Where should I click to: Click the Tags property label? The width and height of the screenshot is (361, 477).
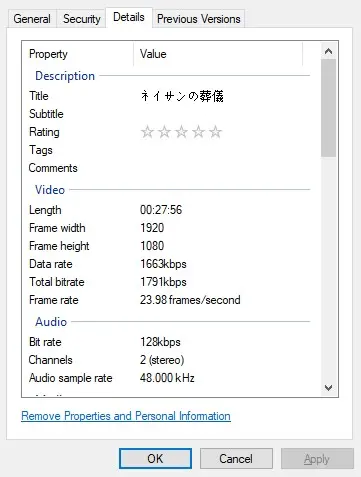point(41,150)
